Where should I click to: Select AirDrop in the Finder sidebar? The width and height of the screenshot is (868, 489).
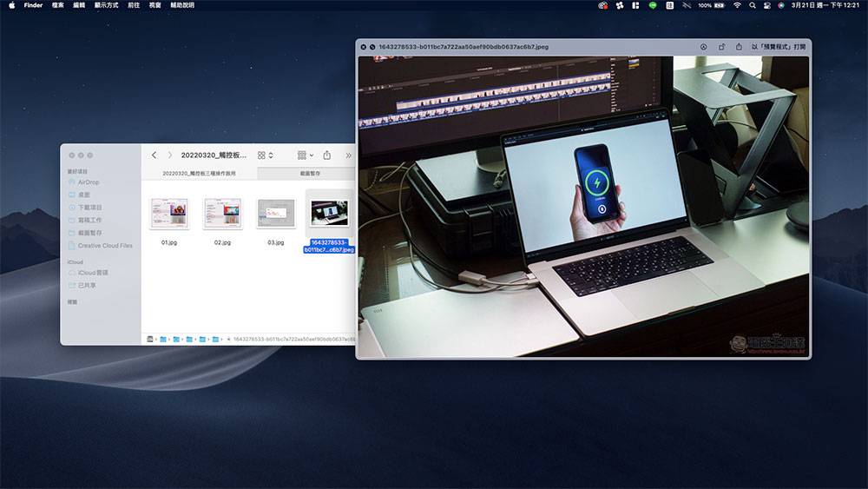89,182
